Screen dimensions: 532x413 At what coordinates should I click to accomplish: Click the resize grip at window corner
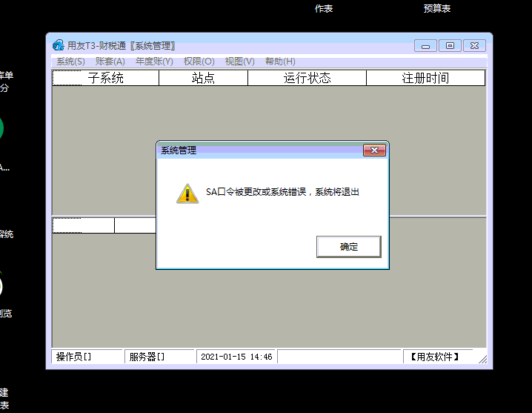click(x=482, y=360)
